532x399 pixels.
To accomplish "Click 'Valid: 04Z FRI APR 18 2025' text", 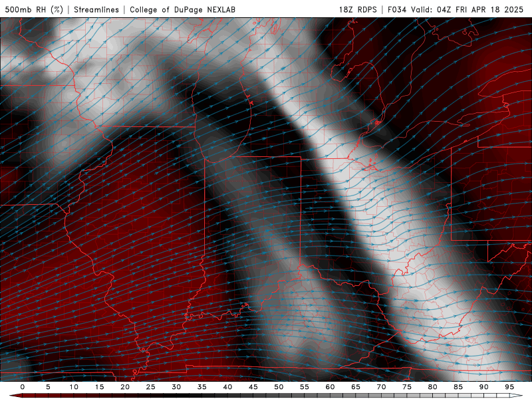I will tap(467, 9).
